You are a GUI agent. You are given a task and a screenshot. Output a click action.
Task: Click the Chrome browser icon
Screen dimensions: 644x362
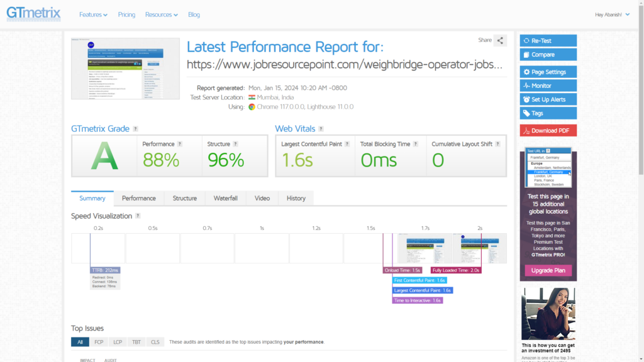[x=252, y=107]
